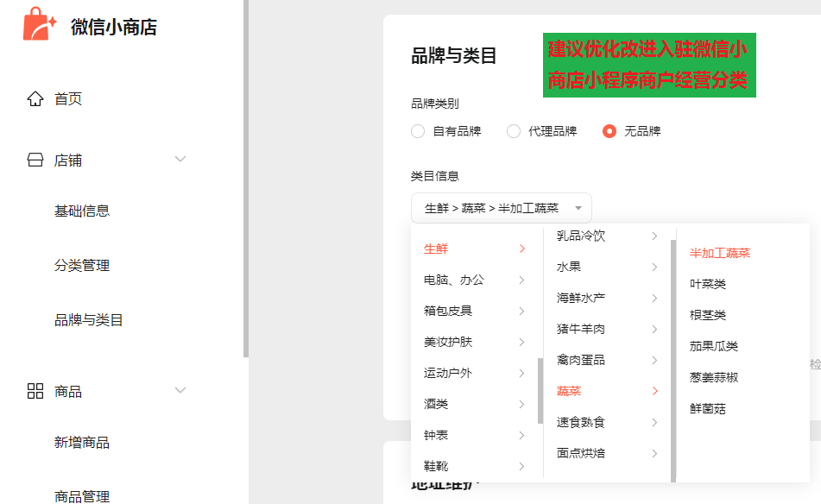Open 分类管理 in the sidebar

tap(82, 265)
